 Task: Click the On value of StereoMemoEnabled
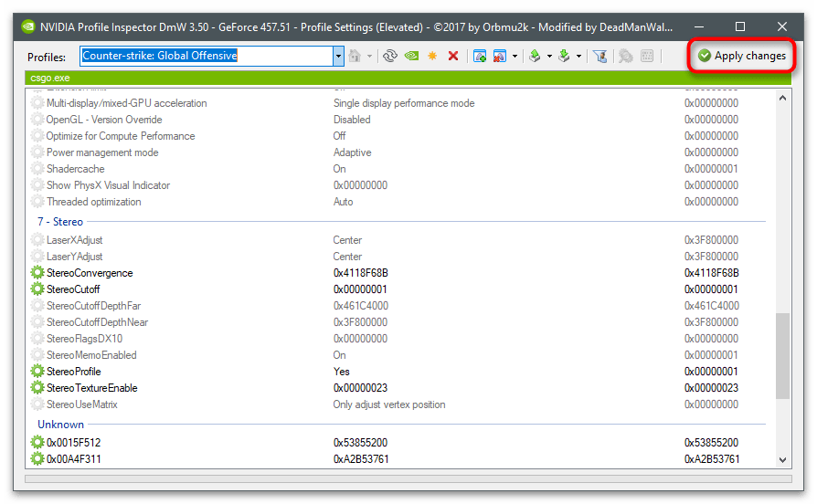(339, 355)
